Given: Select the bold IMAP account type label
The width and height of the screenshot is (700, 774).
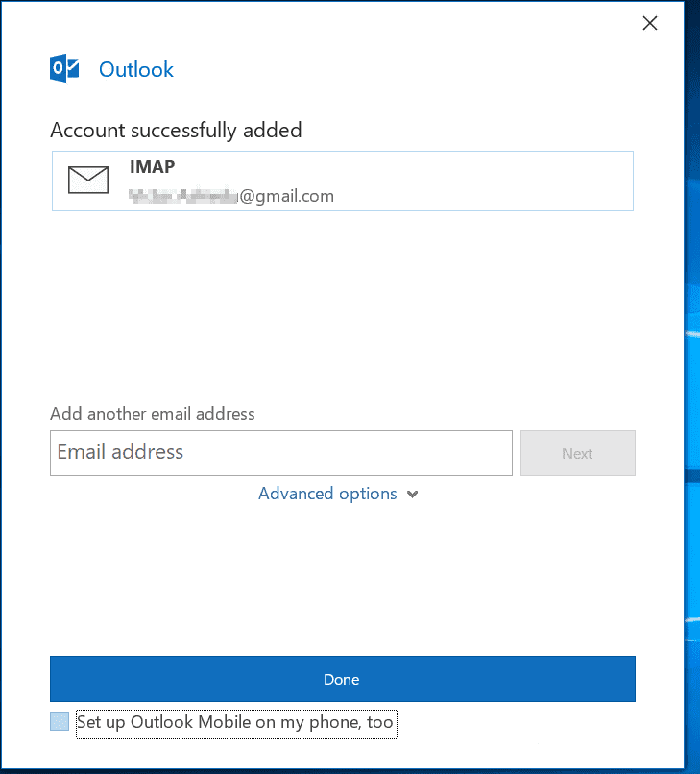Looking at the screenshot, I should pos(153,167).
